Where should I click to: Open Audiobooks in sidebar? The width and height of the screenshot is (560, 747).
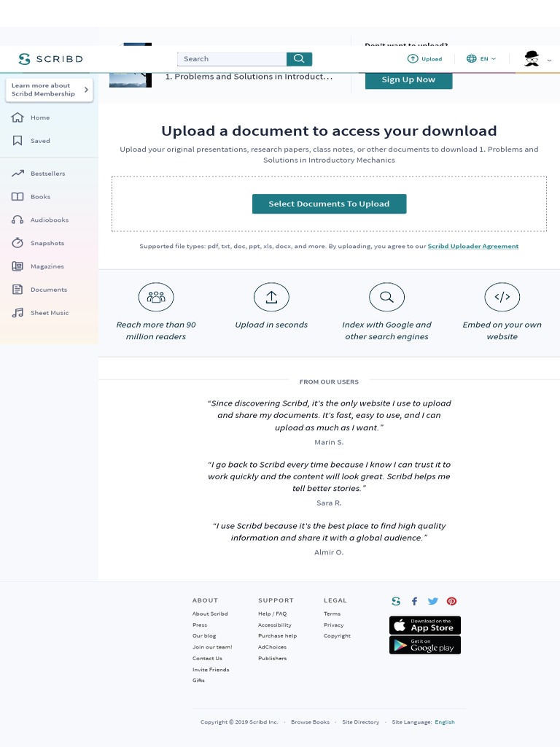point(50,220)
